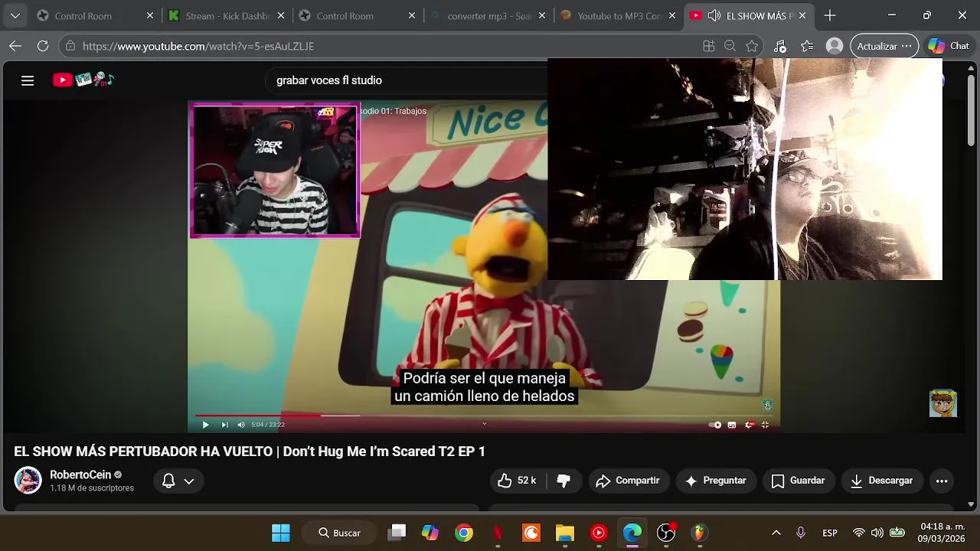Image resolution: width=980 pixels, height=551 pixels.
Task: Click the taskbar microphone icon
Action: click(801, 533)
